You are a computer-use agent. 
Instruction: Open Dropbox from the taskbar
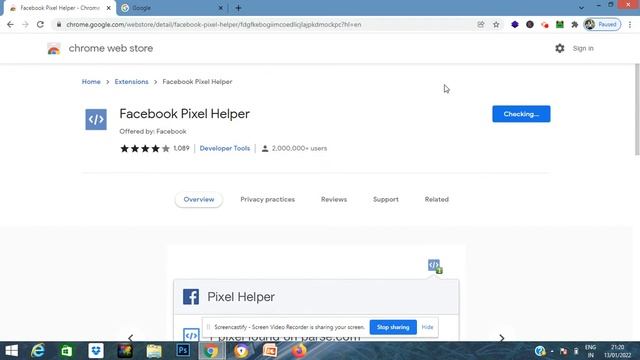point(96,351)
